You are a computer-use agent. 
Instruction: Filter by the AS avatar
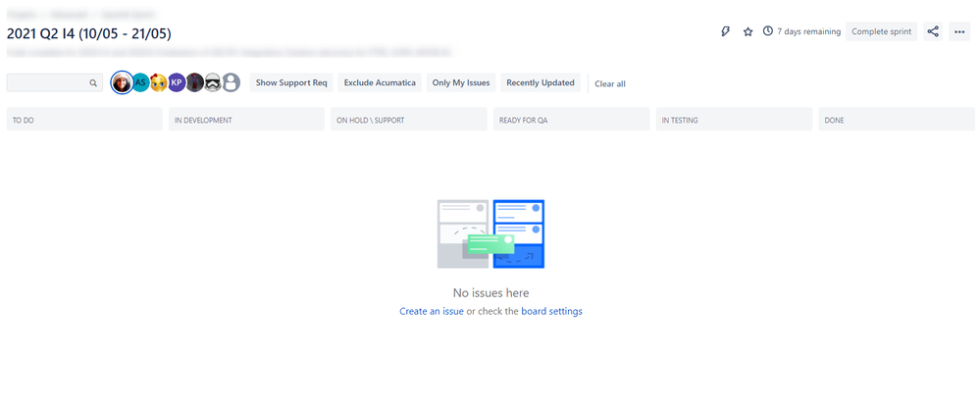tap(140, 82)
